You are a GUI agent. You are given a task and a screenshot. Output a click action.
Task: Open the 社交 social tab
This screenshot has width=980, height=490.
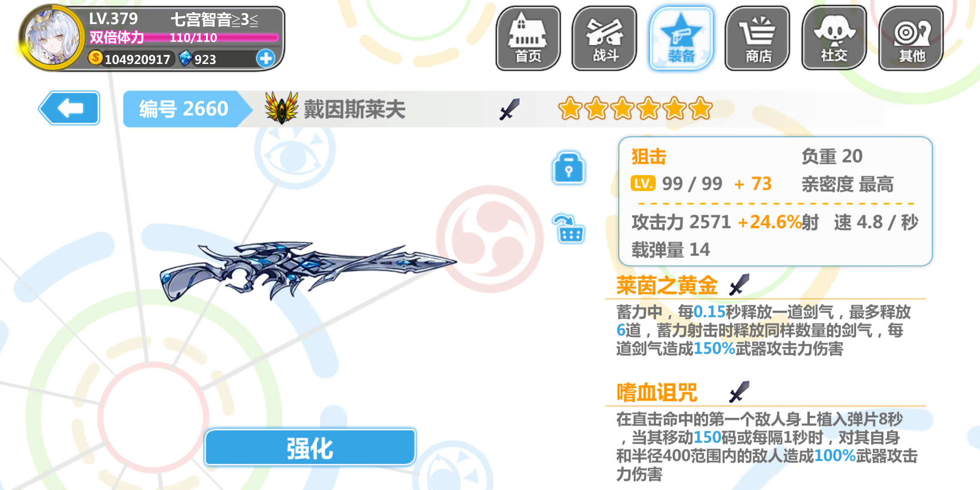pos(834,39)
